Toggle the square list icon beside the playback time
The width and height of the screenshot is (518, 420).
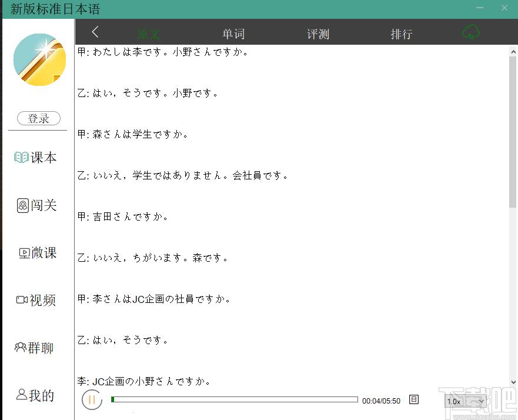[x=414, y=399]
